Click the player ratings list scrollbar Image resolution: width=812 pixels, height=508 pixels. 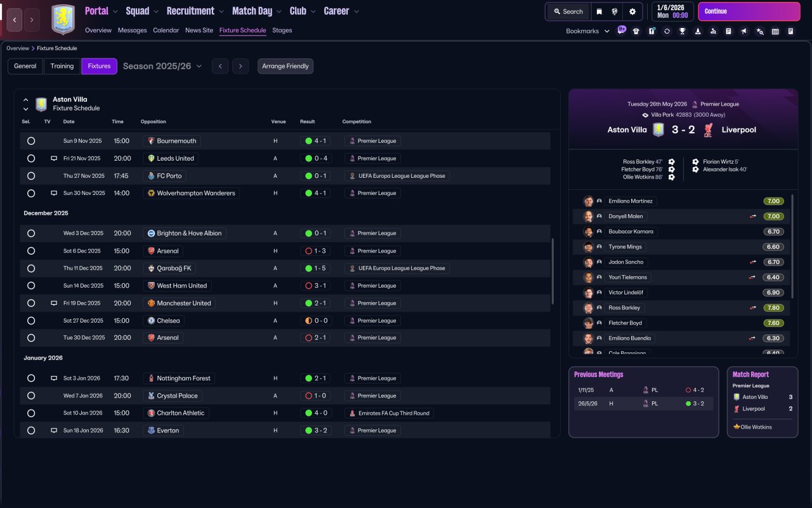[x=793, y=246]
